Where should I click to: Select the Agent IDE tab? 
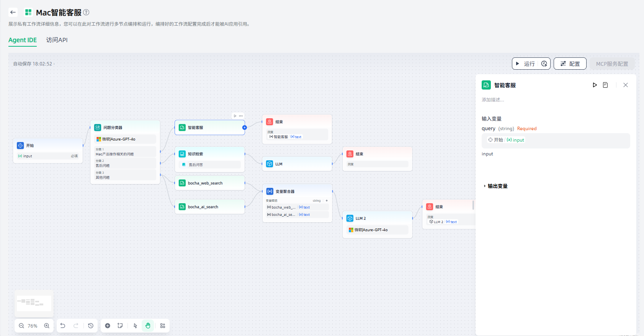(23, 40)
